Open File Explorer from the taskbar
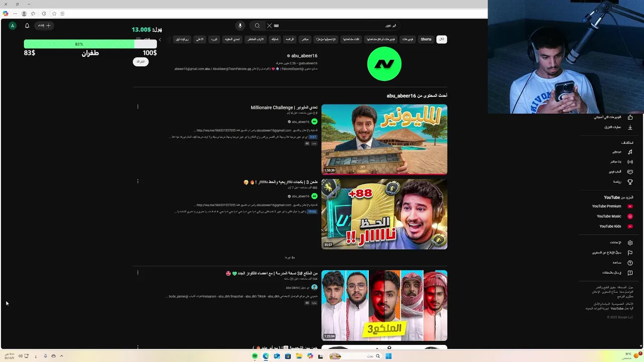Screen dimensions: 644x362 (299, 356)
